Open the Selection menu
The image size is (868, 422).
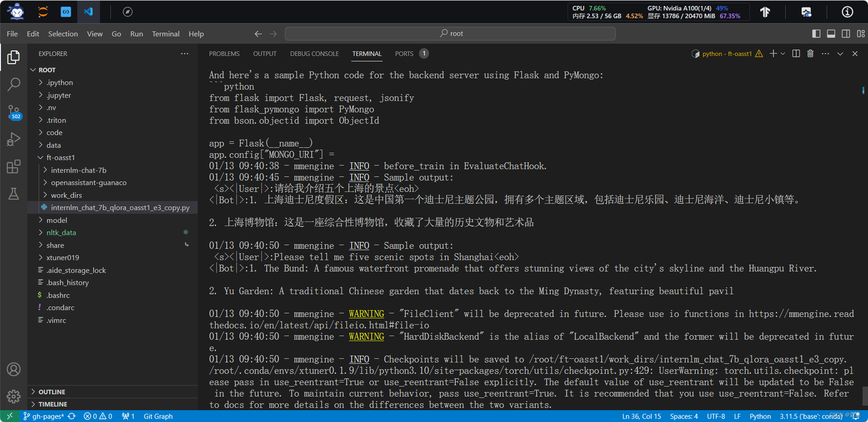(63, 34)
